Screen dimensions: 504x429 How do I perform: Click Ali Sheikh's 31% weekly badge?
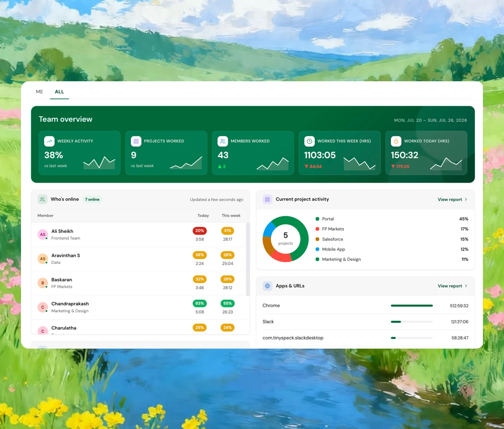(228, 231)
